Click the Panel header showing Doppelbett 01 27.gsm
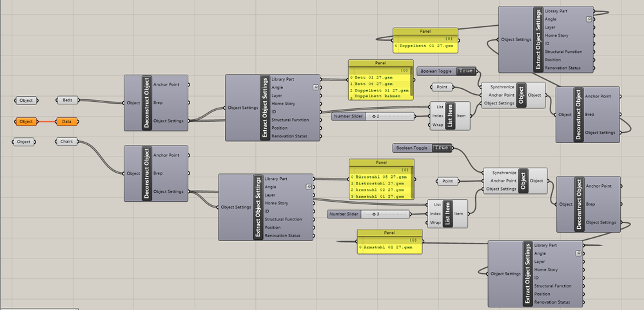 425,31
